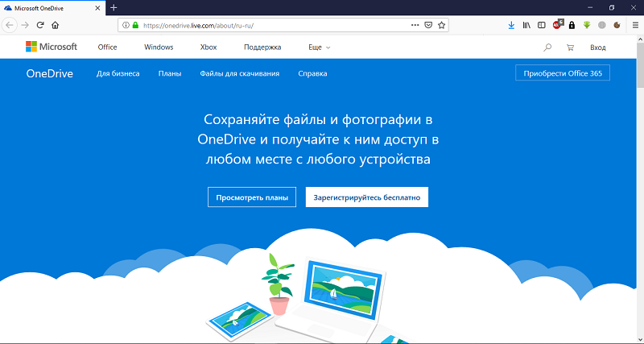Select the Microsoft OneDrive browser tab

(x=52, y=8)
